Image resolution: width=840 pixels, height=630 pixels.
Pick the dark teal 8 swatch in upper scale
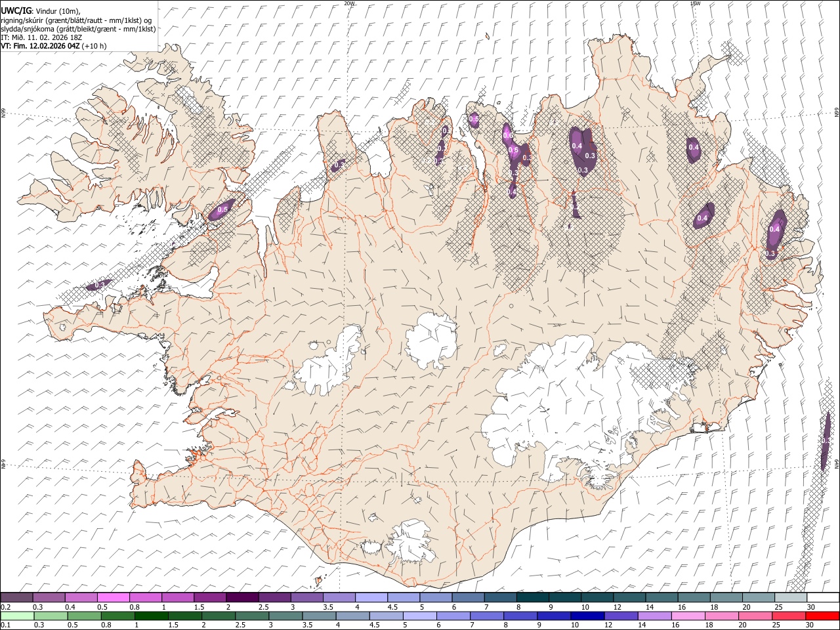533,598
